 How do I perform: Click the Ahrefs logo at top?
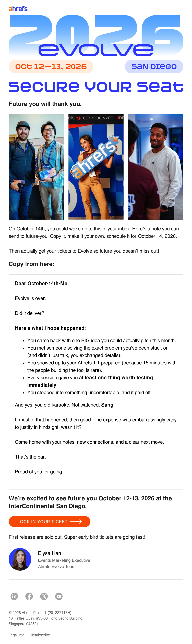point(18,9)
